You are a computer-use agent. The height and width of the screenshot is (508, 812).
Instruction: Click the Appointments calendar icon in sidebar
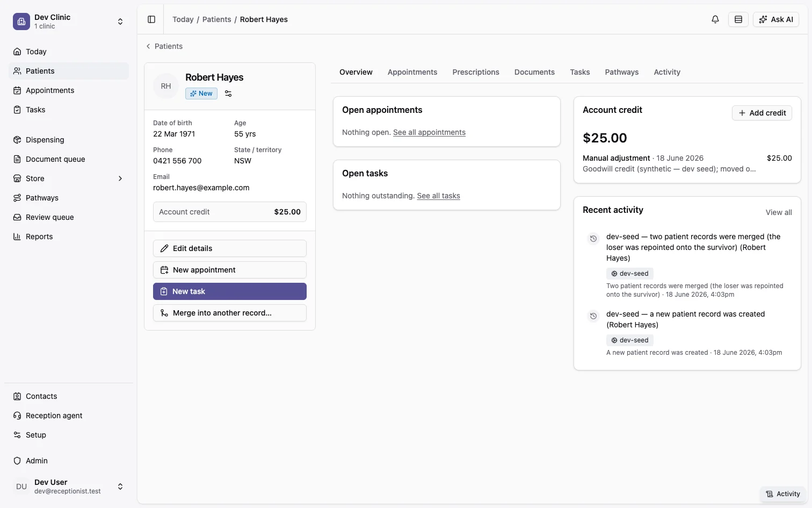tap(17, 90)
